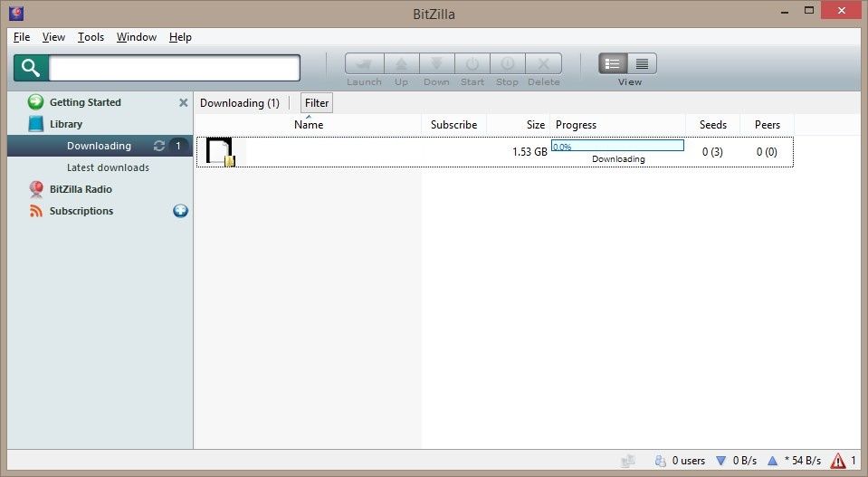Viewport: 868px width, 477px height.
Task: Click the refresh icon beside Downloading
Action: [159, 146]
